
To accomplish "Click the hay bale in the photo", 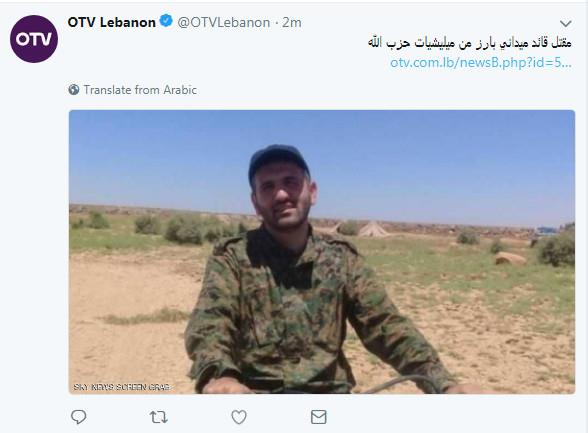I will click(x=511, y=259).
